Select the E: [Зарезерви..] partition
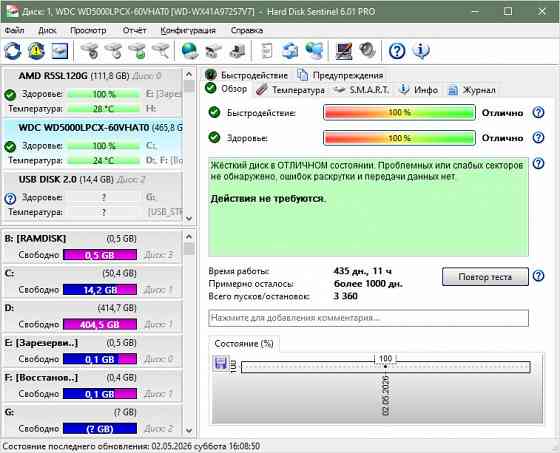This screenshot has width=560, height=453. pyautogui.click(x=93, y=351)
